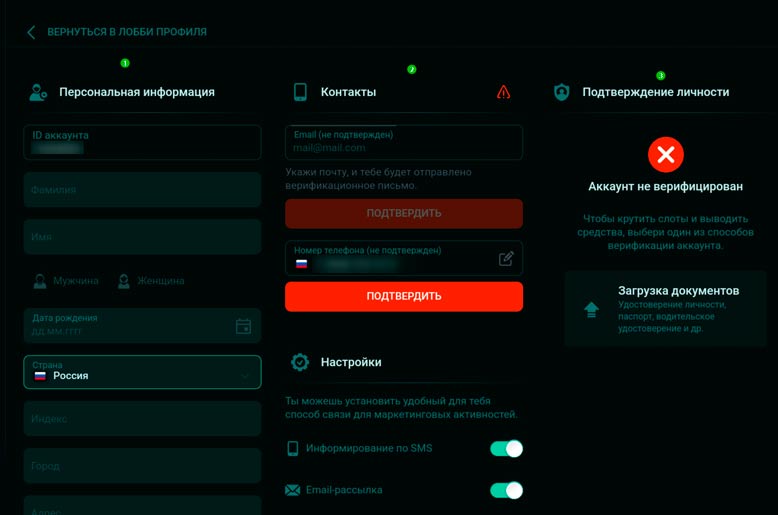
Task: Click the Город input field
Action: pos(142,466)
